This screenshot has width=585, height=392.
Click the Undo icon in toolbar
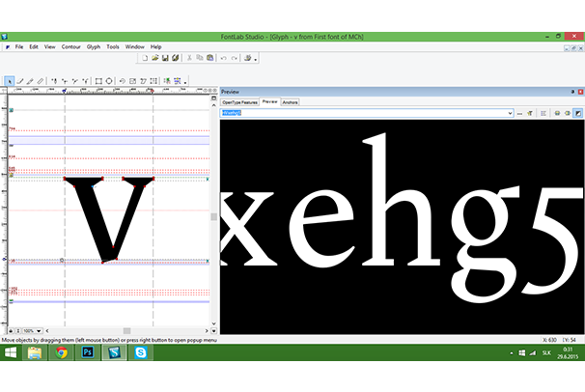pyautogui.click(x=223, y=58)
